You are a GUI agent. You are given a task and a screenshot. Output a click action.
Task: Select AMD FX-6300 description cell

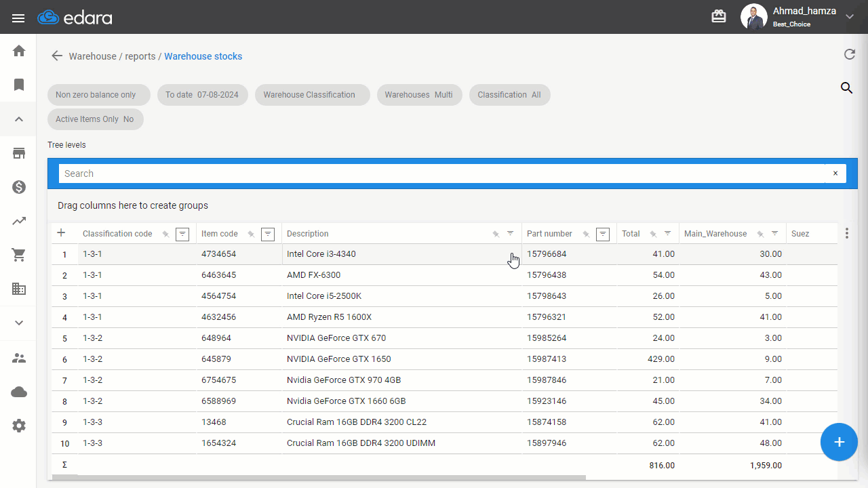tap(401, 275)
